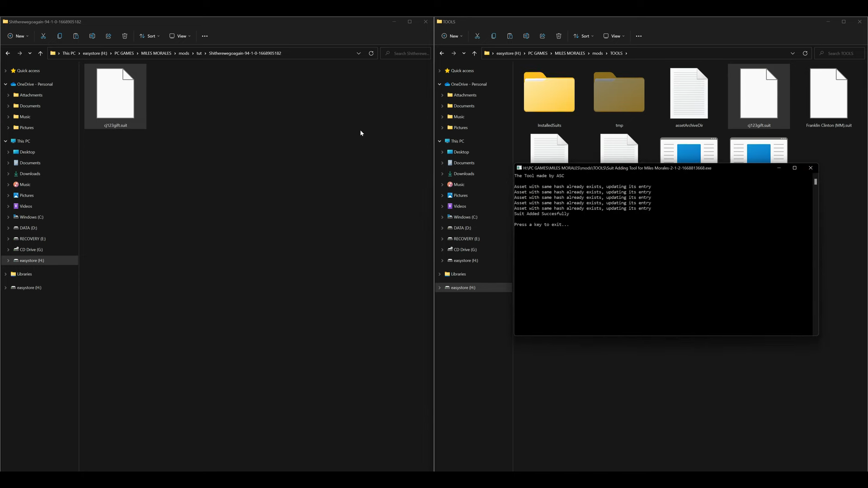Click the console window vertical scrollbar thumb

[x=816, y=182]
